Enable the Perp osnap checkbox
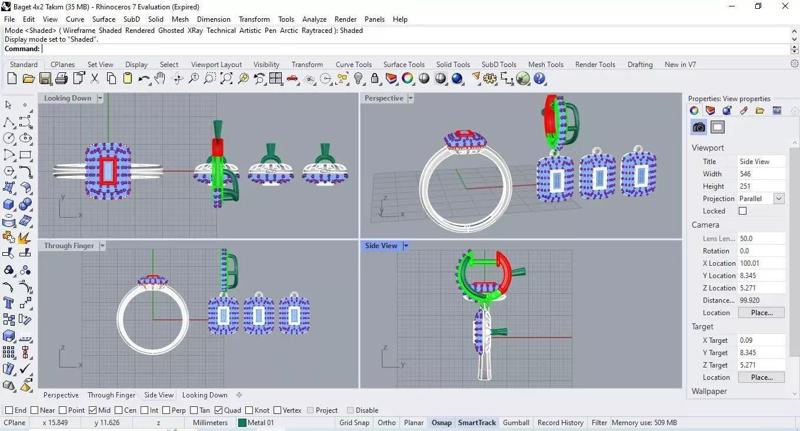 (x=166, y=410)
